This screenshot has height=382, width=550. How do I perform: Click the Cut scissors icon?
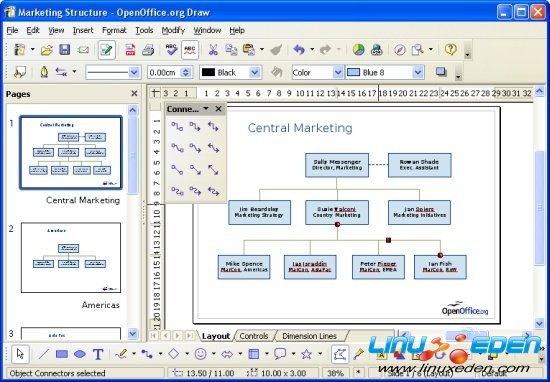(213, 50)
